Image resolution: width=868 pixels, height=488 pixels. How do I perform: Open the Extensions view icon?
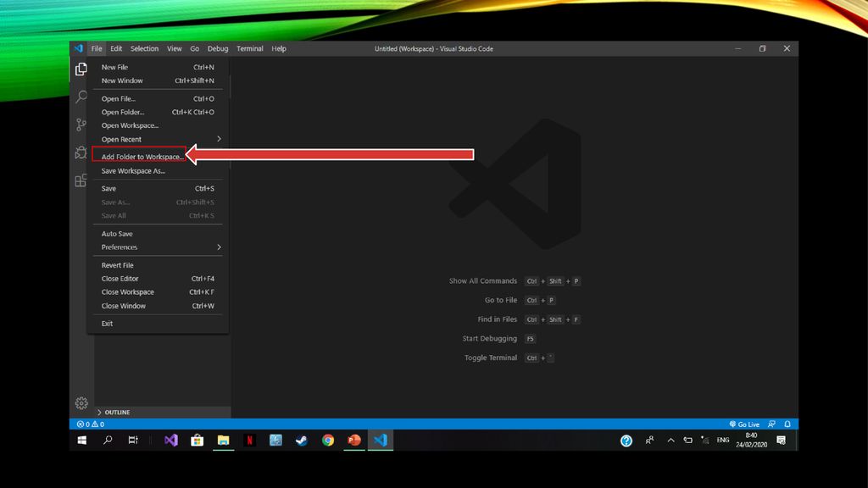tap(81, 180)
